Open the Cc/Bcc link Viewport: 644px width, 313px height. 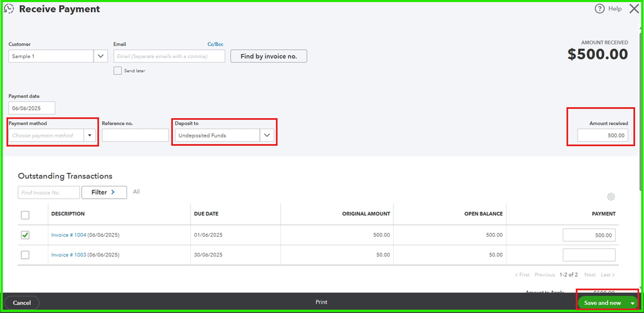point(216,44)
